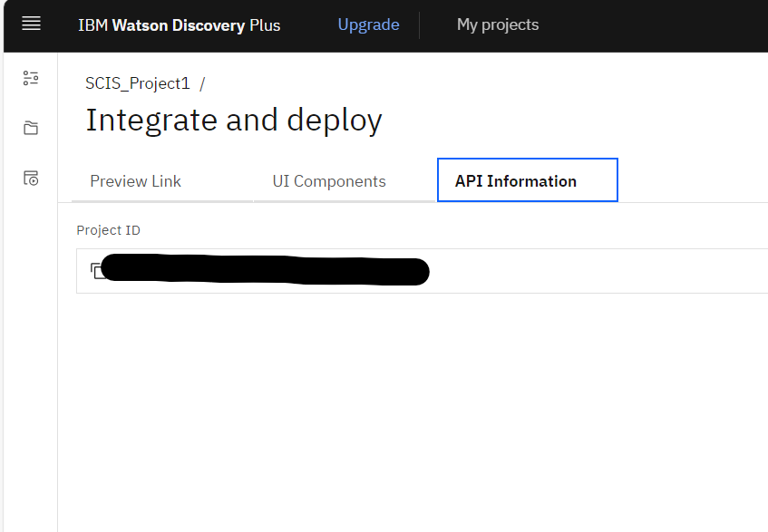The width and height of the screenshot is (768, 532).
Task: Click the Plus plan label in header
Action: pyautogui.click(x=265, y=25)
